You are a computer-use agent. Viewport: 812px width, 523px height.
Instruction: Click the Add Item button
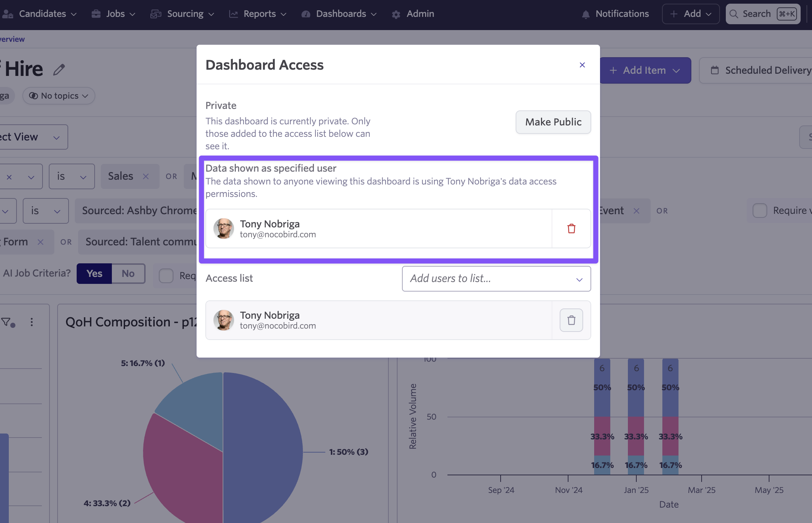[x=645, y=70]
